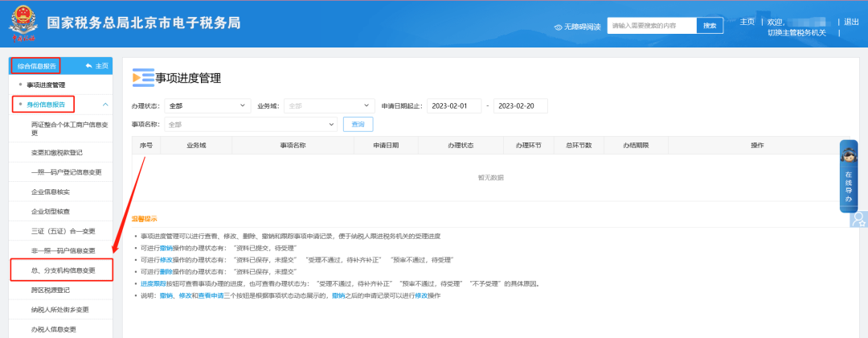Click the 查看申请 blue text in tips
The image size is (868, 338).
tap(211, 296)
